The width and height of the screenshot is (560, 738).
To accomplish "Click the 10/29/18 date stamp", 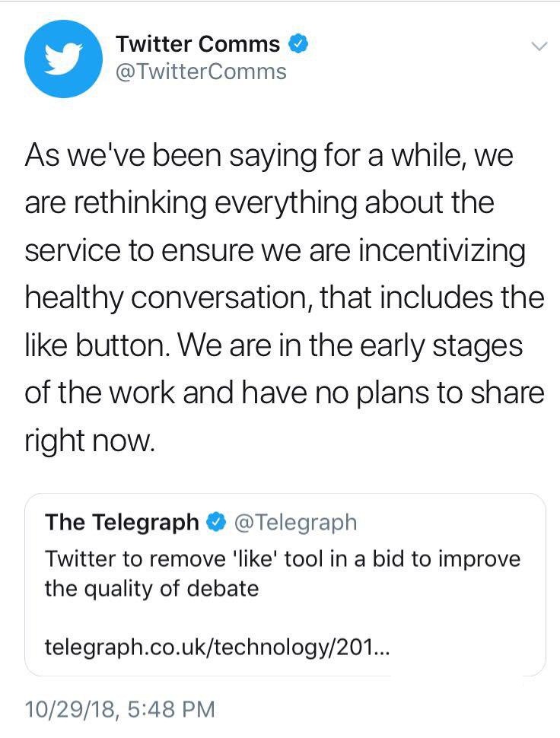I will click(70, 709).
